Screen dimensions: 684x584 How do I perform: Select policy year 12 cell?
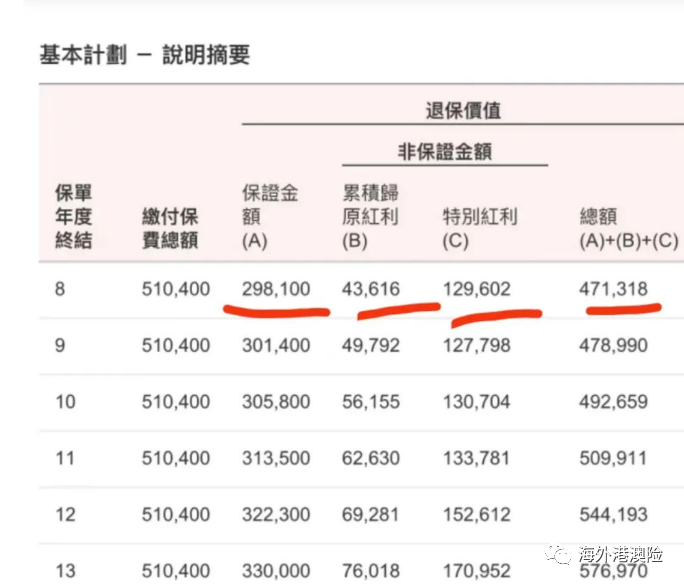click(x=65, y=515)
